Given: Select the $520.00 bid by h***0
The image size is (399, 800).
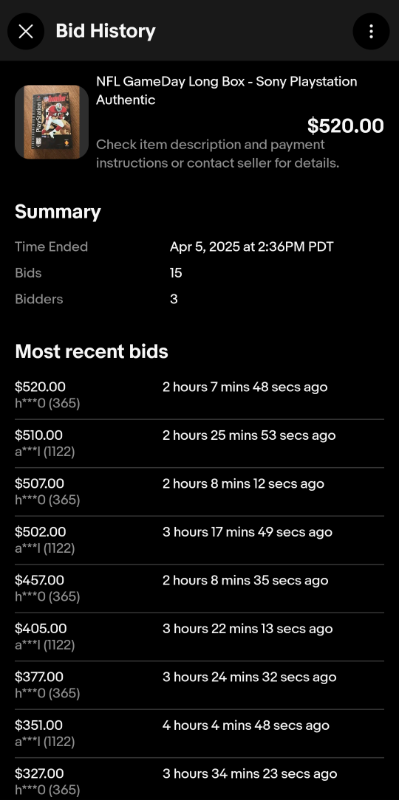Looking at the screenshot, I should (x=200, y=395).
